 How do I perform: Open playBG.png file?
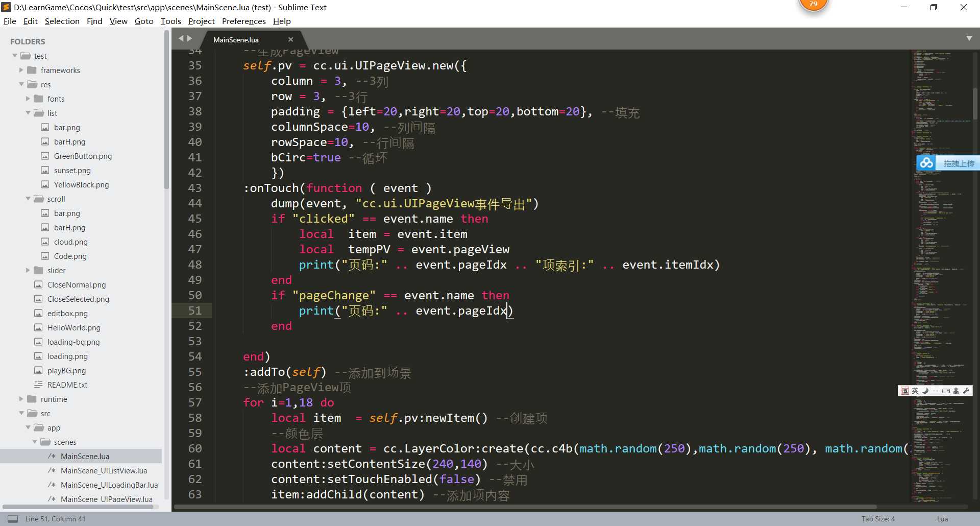(x=66, y=370)
